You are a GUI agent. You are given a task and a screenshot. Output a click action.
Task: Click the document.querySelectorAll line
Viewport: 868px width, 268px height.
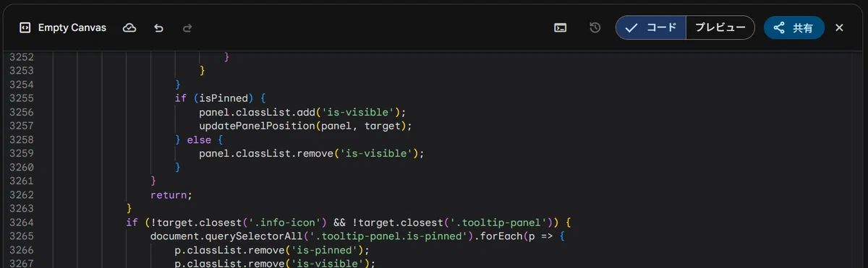click(357, 235)
